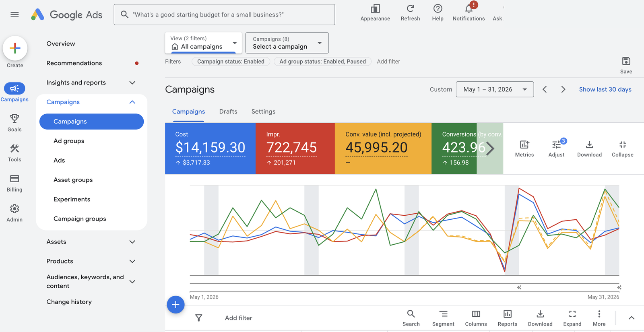Expand the Products section

tap(132, 261)
